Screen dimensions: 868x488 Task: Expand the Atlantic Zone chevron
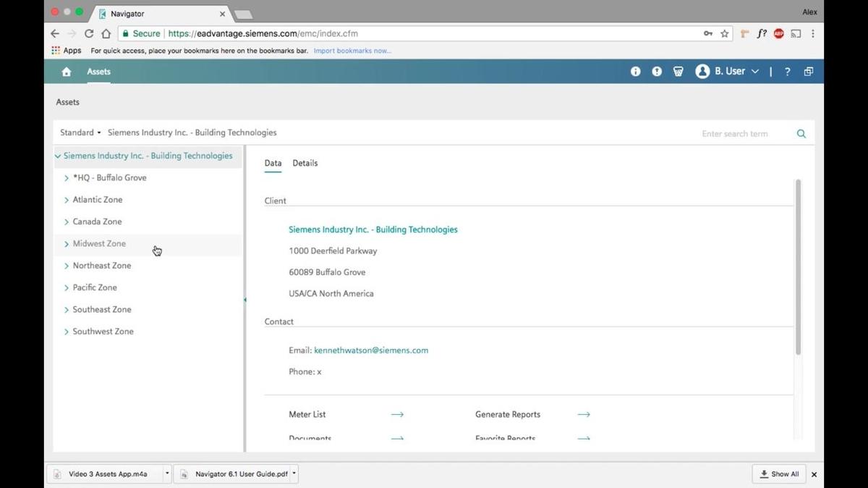pos(67,200)
